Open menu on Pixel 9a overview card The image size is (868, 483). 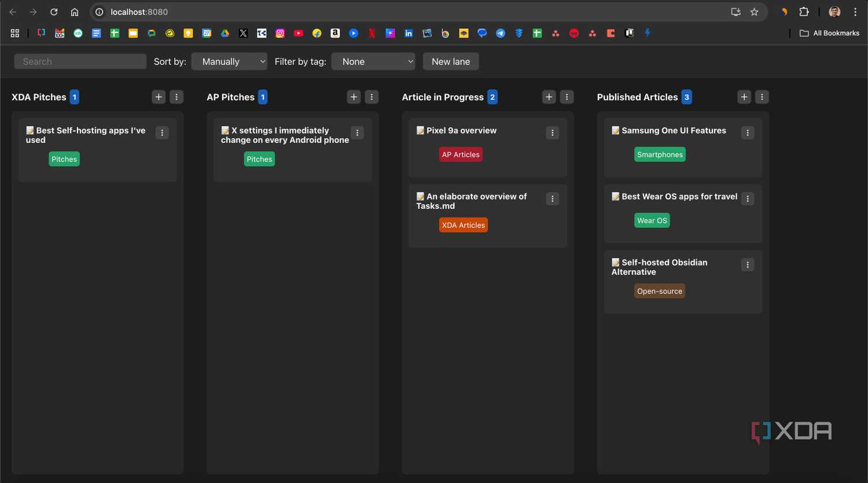click(553, 133)
